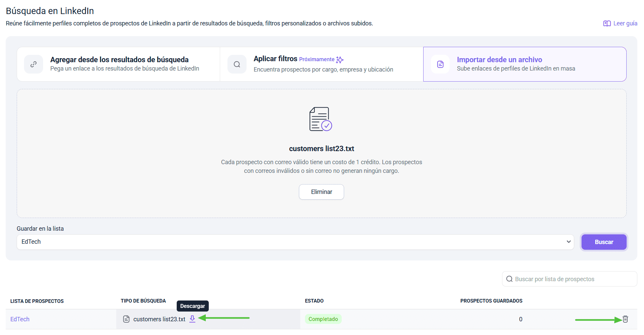644x335 pixels.
Task: Click the book icon beside Leer guía
Action: [607, 23]
